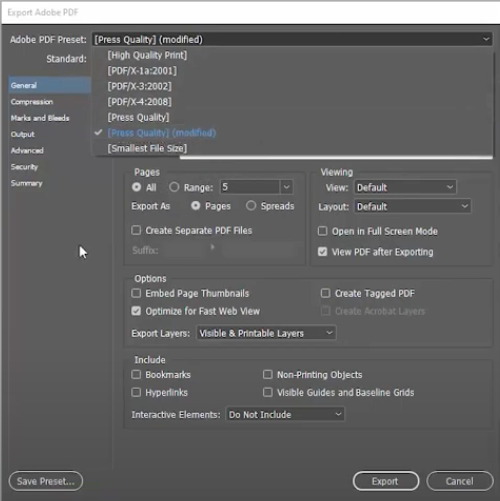
Task: Enable the Hyperlinks checkbox
Action: coord(136,392)
